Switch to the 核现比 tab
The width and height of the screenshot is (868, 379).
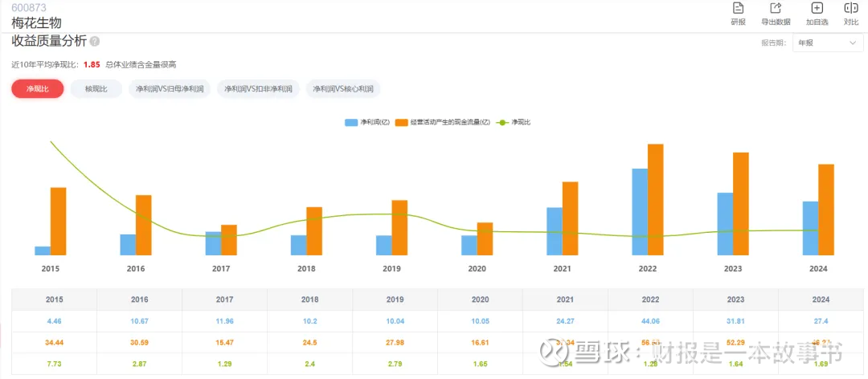pos(96,88)
